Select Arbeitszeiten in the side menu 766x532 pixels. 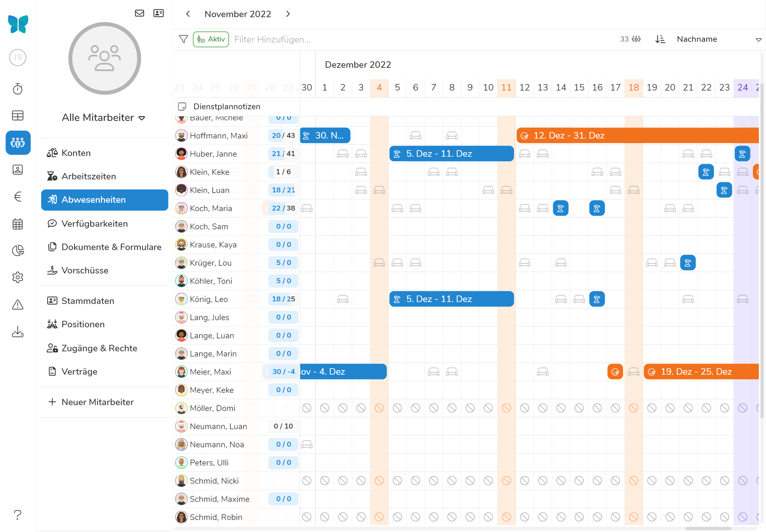[x=89, y=176]
